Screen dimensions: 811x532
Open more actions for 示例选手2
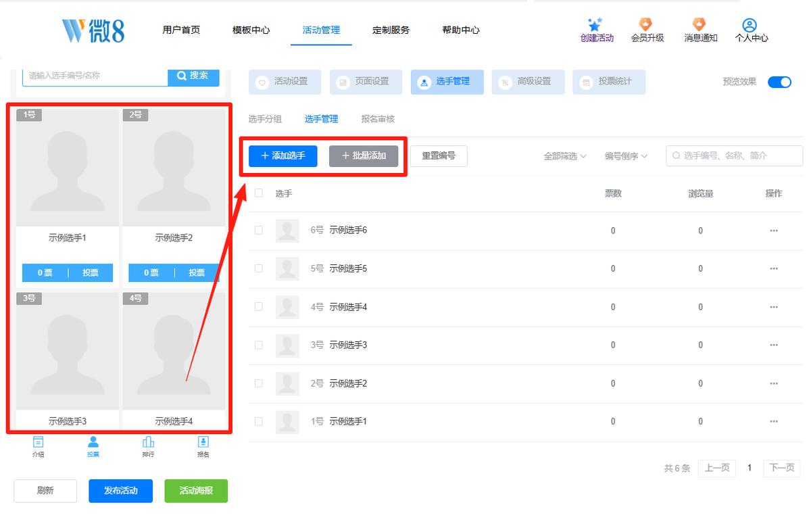click(x=774, y=383)
